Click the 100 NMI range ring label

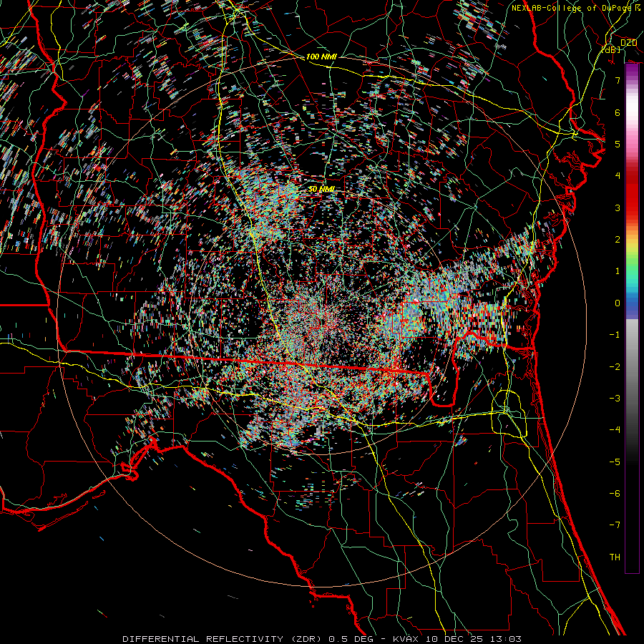click(x=321, y=57)
